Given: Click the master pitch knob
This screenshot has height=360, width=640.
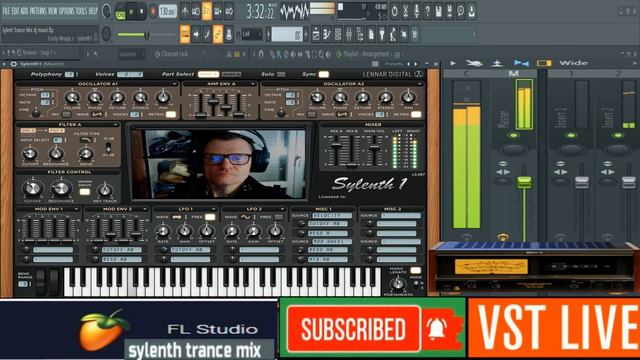Looking at the screenshot, I should [x=106, y=33].
